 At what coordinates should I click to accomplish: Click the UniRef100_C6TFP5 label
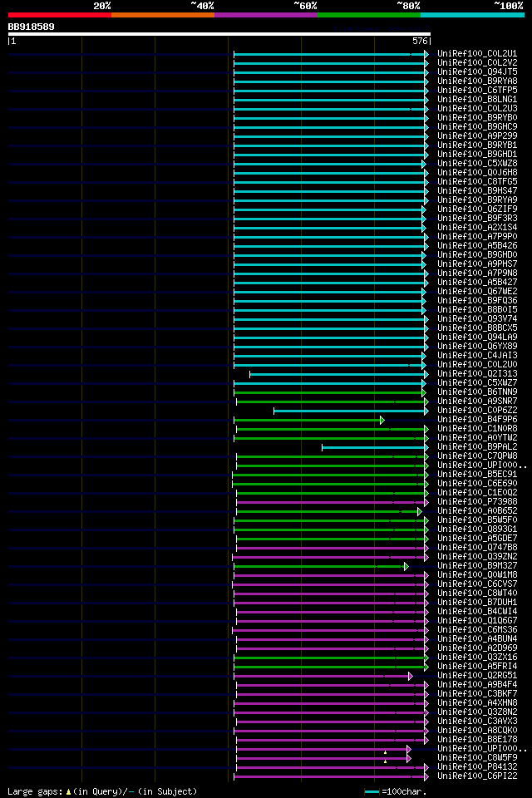(477, 90)
